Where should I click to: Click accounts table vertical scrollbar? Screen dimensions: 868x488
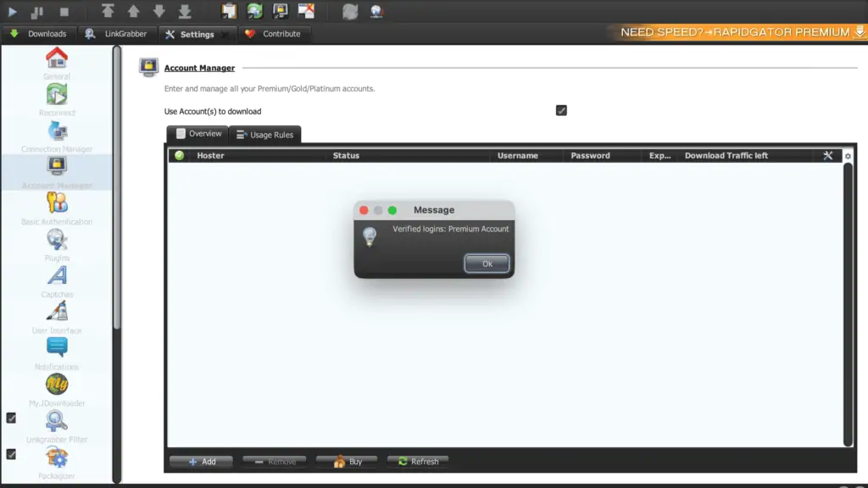848,304
